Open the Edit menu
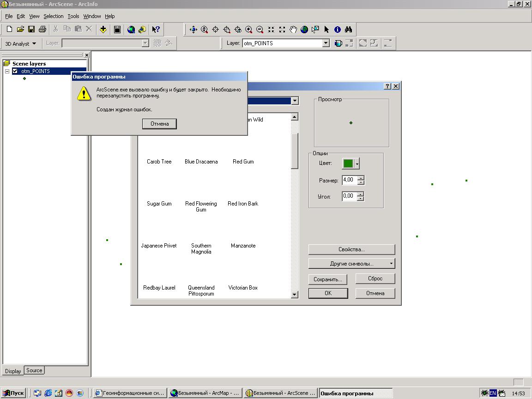This screenshot has width=532, height=399. coord(21,16)
